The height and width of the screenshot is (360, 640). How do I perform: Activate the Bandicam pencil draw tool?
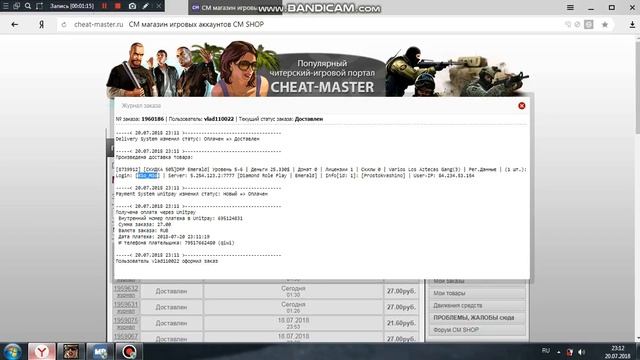[x=146, y=6]
